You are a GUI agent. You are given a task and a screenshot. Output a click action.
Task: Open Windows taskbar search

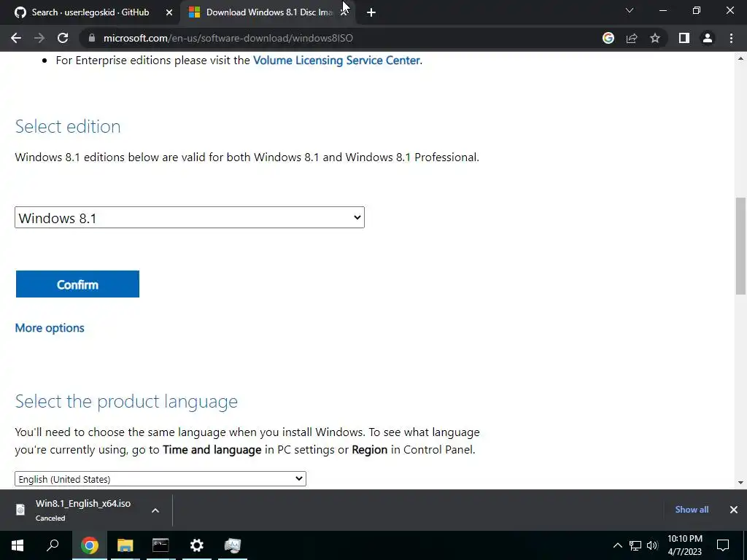pyautogui.click(x=53, y=545)
